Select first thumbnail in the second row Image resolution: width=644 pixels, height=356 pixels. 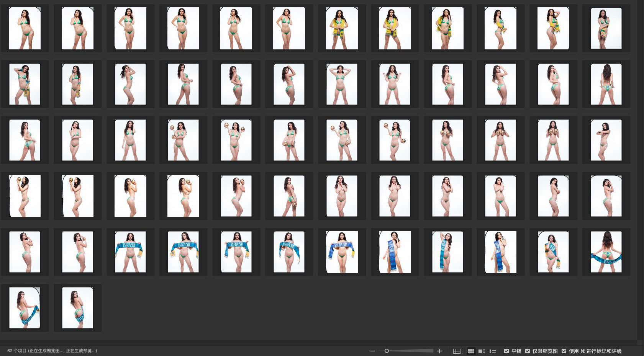pos(25,84)
